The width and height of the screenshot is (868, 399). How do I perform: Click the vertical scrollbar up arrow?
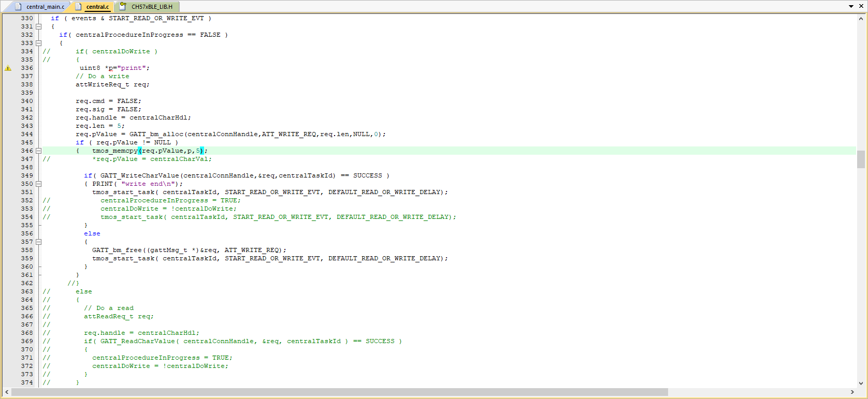(x=861, y=18)
